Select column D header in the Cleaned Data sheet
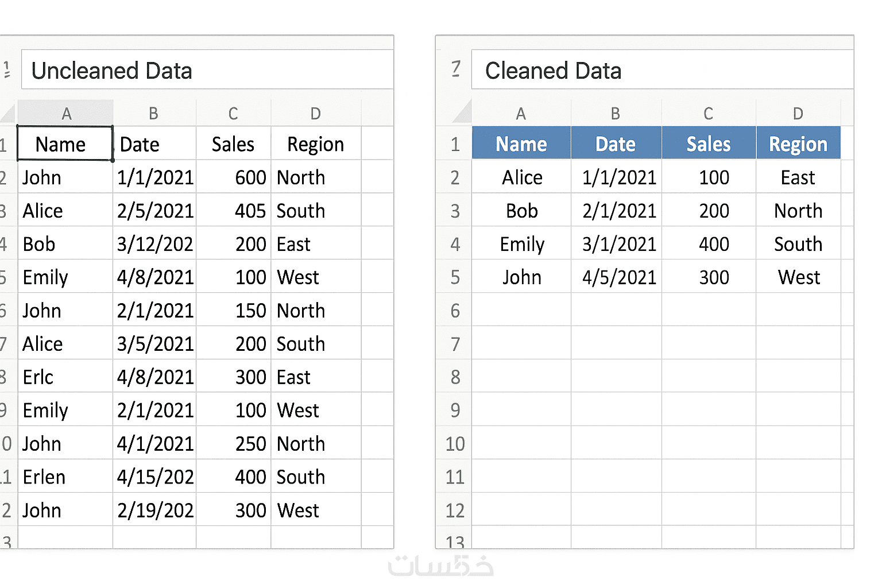Viewport: 882px width, 588px height. click(798, 113)
